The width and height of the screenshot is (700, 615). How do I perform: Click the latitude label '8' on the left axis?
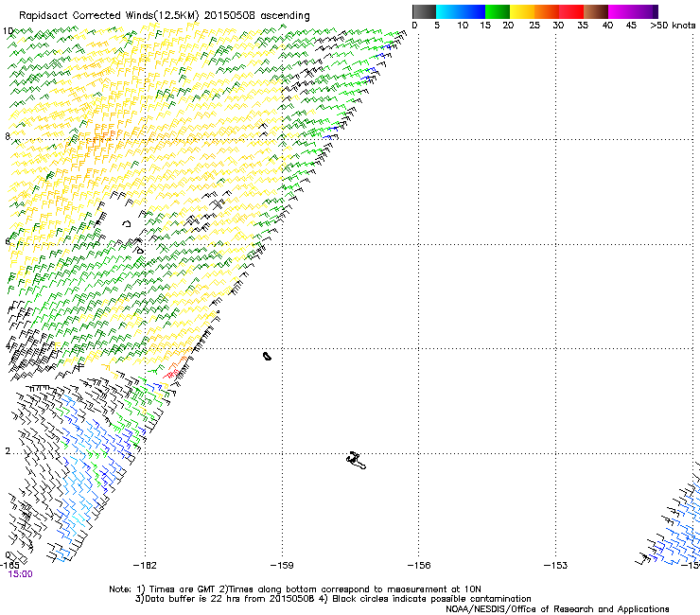pos(8,136)
